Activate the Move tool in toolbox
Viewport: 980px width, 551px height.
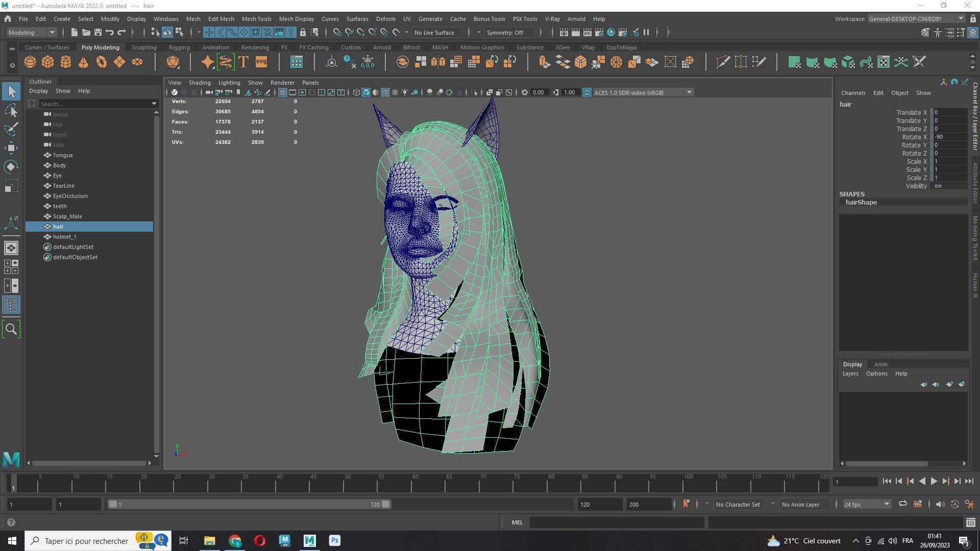point(11,148)
